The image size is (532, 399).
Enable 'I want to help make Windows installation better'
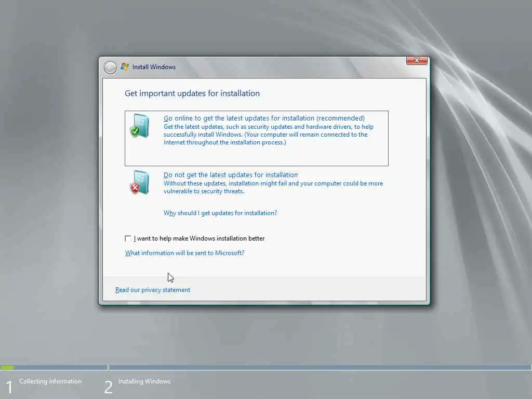pos(128,238)
